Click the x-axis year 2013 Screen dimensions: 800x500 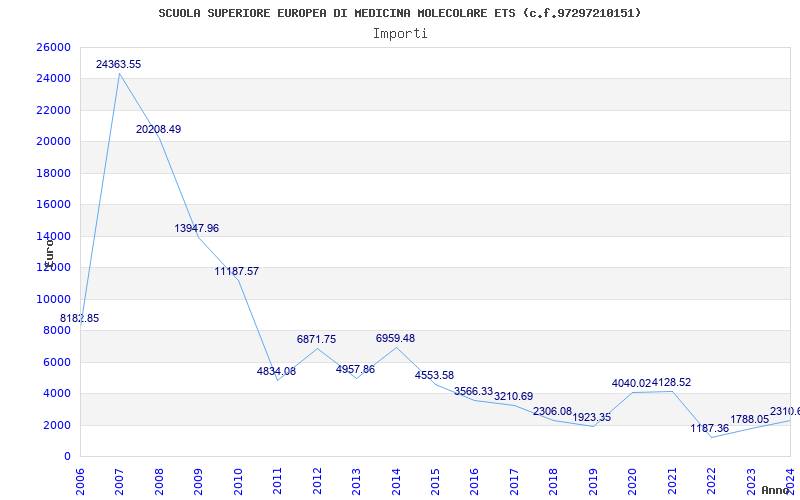pyautogui.click(x=356, y=480)
